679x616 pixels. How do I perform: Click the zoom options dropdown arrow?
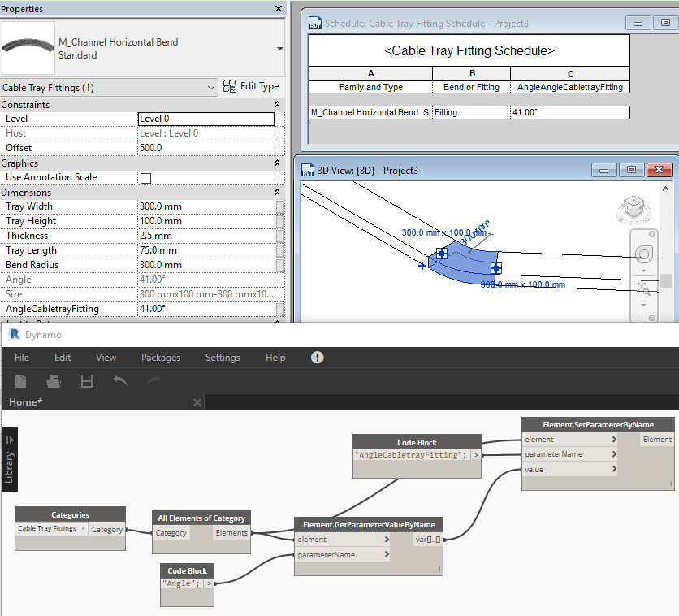(643, 305)
